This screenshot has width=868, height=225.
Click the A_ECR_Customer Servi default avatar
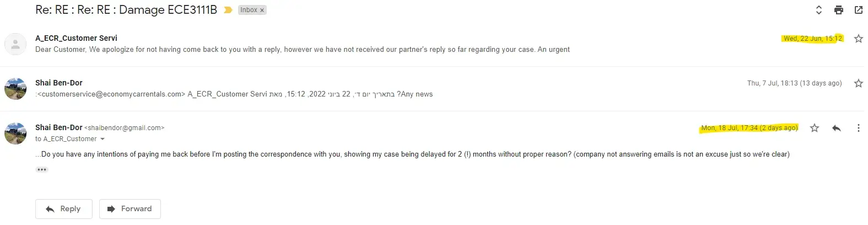[15, 44]
